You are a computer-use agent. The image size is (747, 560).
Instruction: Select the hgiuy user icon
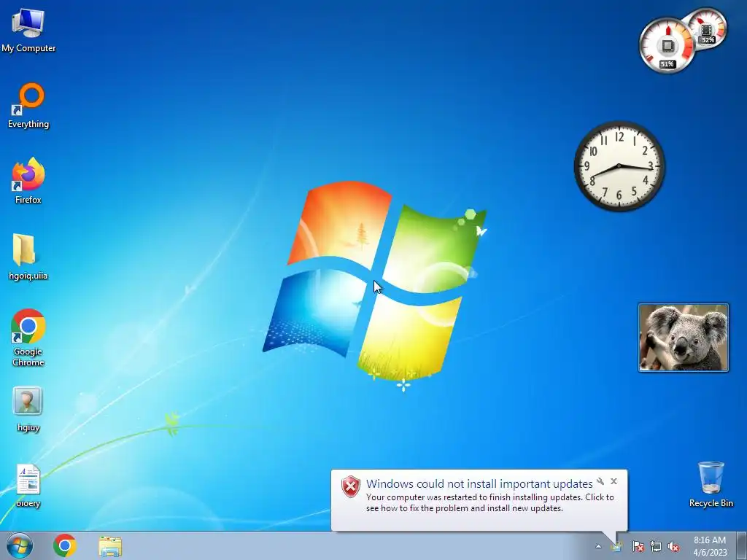point(28,410)
